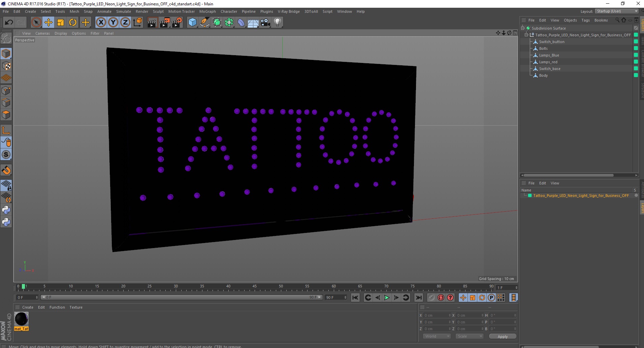Open the Object Manager Tags menu
The height and width of the screenshot is (348, 644).
point(585,20)
